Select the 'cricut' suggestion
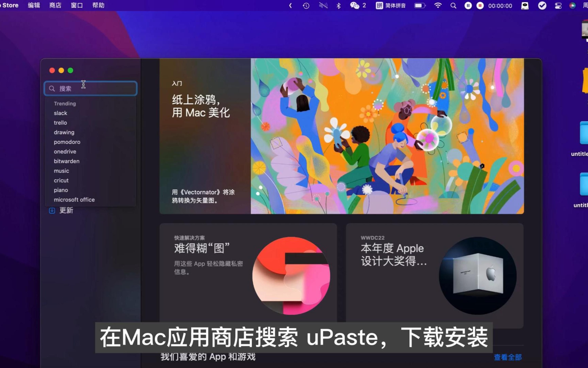 61,180
